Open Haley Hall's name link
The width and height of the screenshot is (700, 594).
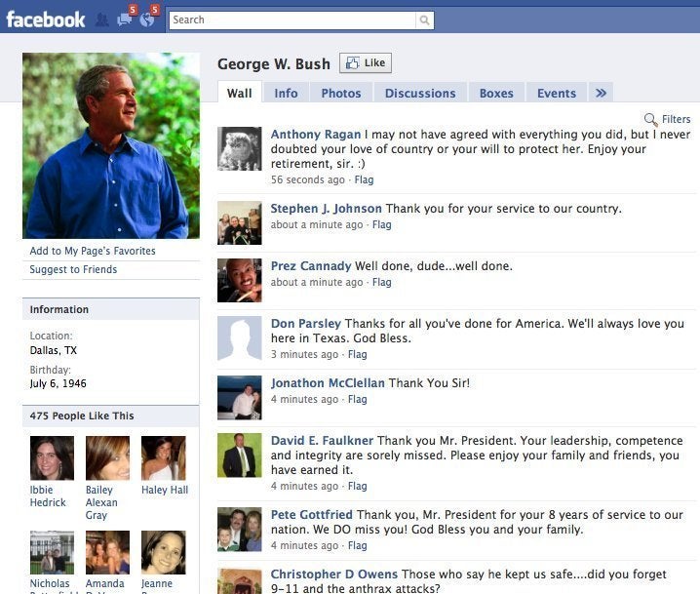pyautogui.click(x=165, y=490)
